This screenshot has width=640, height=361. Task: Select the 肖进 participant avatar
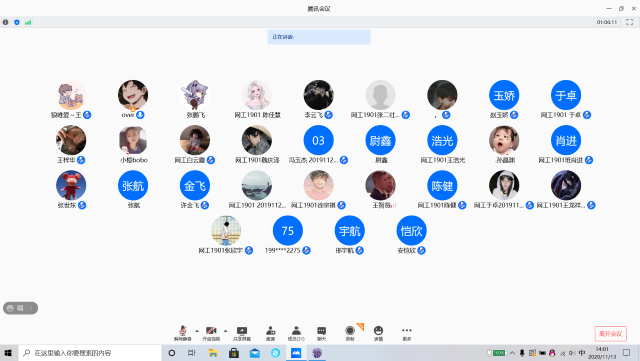(x=566, y=140)
